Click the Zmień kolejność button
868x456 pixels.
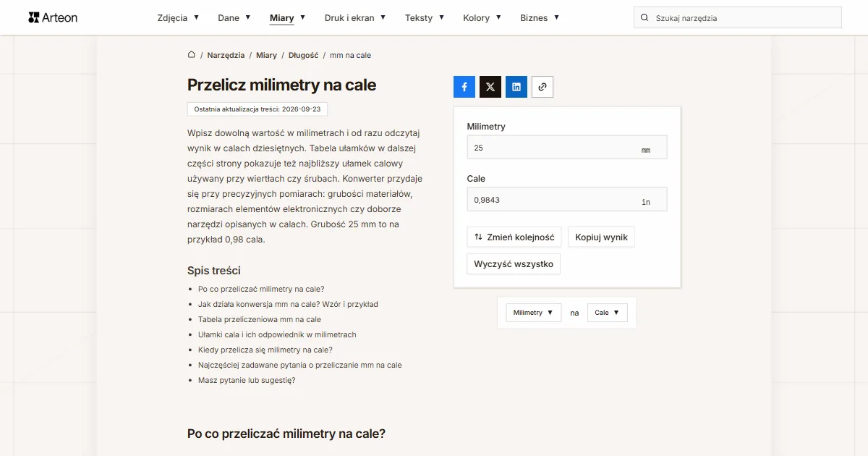514,237
